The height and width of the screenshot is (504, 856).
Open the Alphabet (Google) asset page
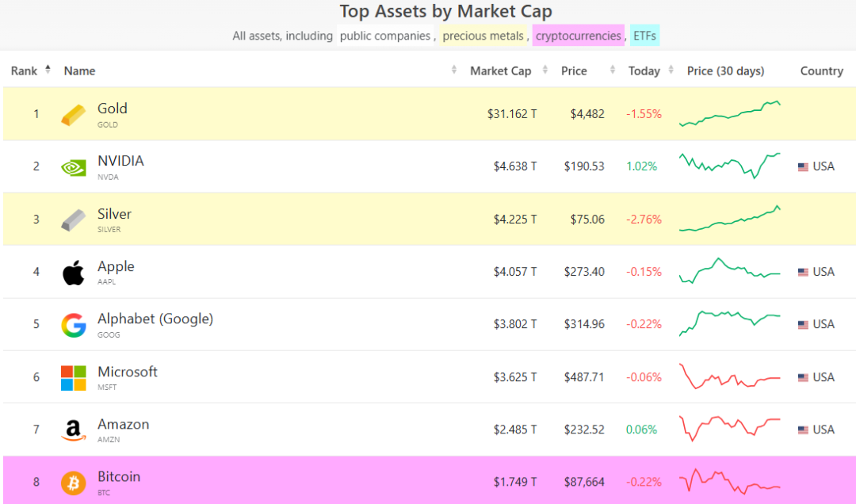click(x=155, y=319)
